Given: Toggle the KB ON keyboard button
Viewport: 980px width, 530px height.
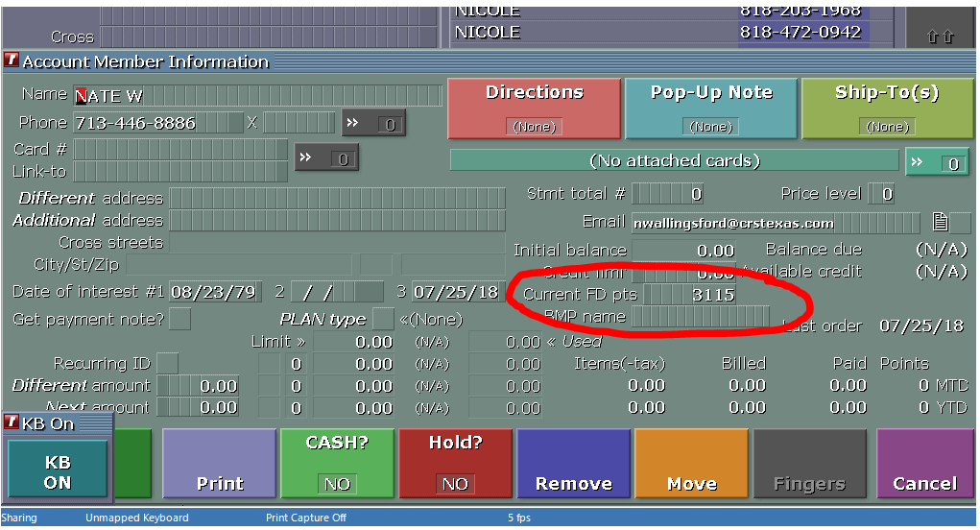Looking at the screenshot, I should coord(58,469).
